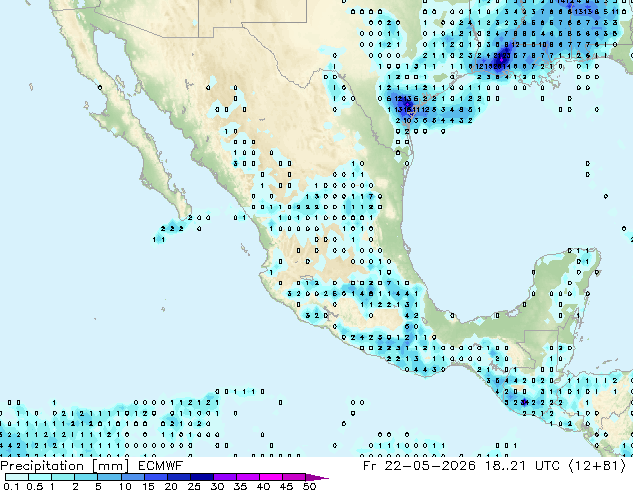Click the 'Precipitation' title word
The width and height of the screenshot is (634, 490).
42,466
